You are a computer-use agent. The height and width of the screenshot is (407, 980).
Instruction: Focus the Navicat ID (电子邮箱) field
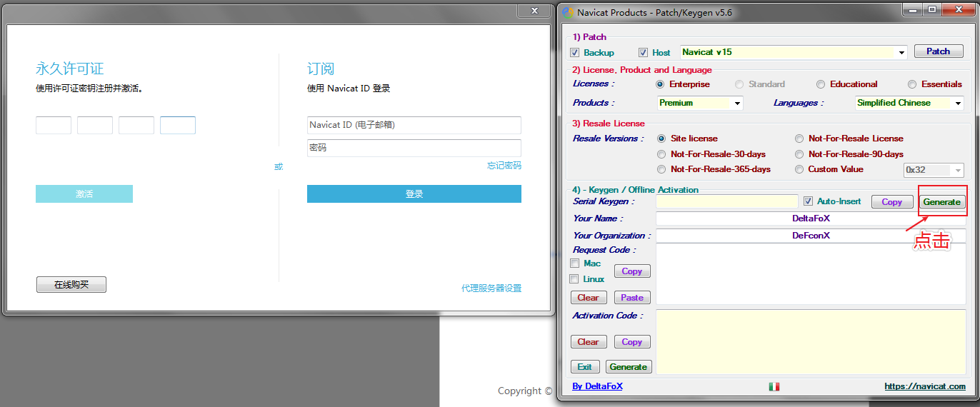coord(414,125)
